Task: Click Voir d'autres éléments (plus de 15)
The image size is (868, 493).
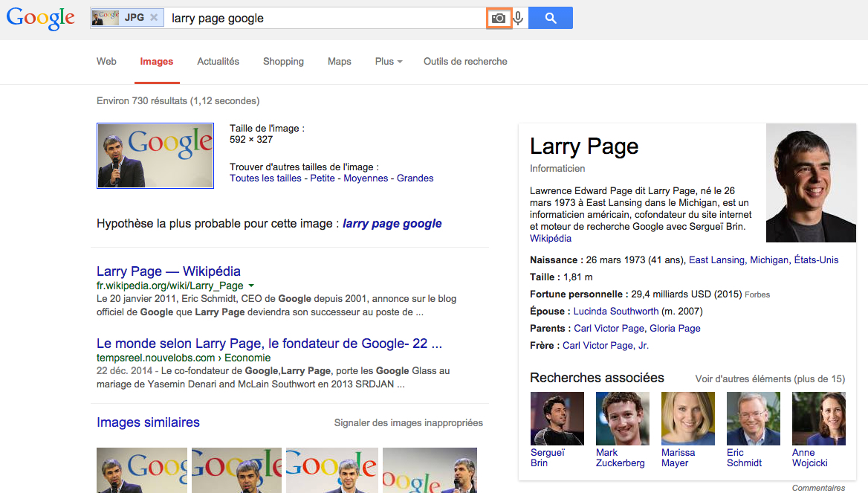Action: tap(770, 379)
